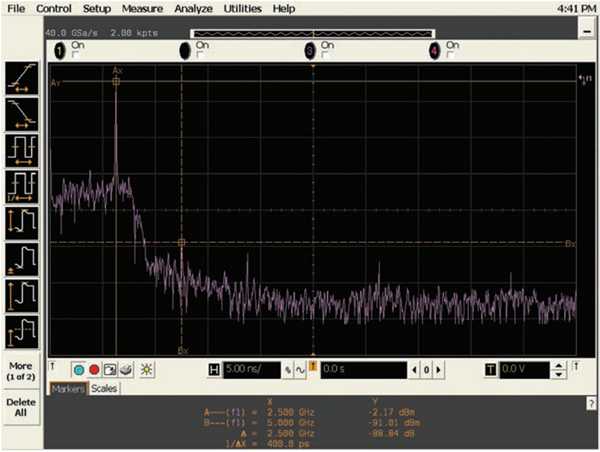Select the rise time measurement icon

click(x=22, y=78)
